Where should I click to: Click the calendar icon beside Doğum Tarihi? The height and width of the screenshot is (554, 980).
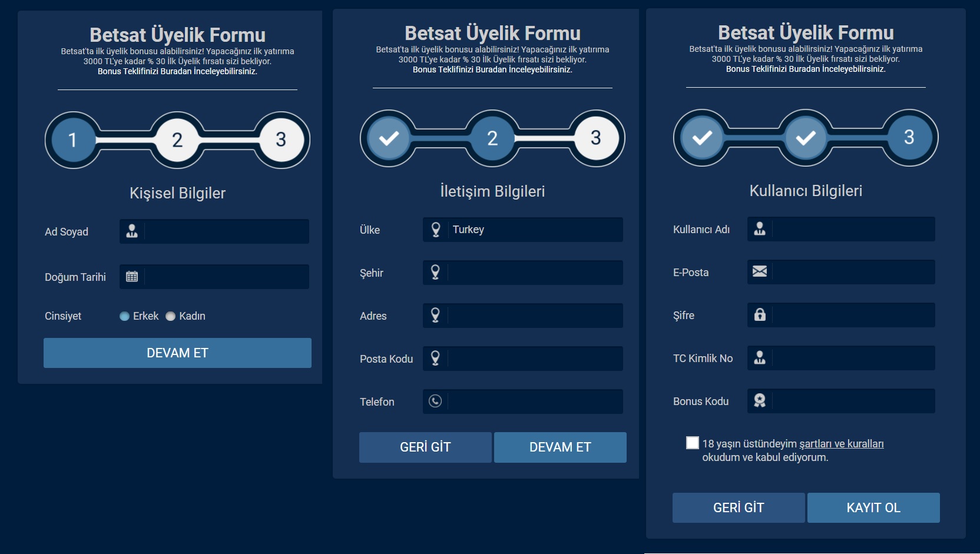pos(132,277)
